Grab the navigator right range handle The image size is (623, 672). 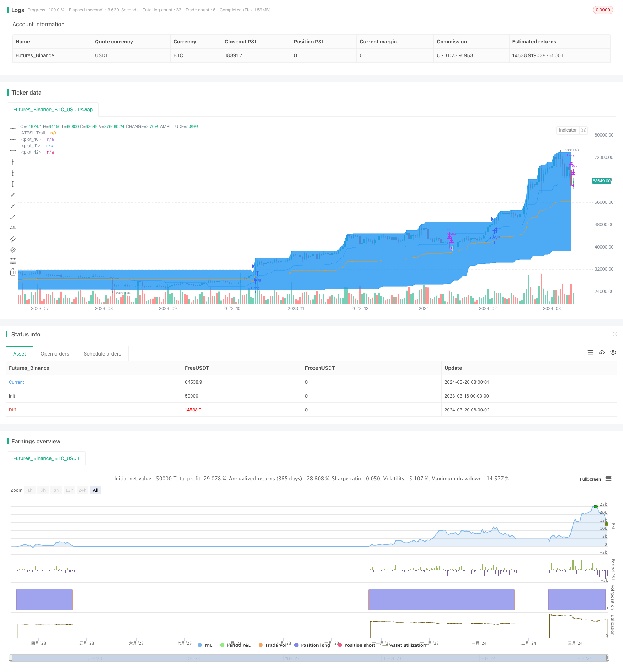(608, 658)
